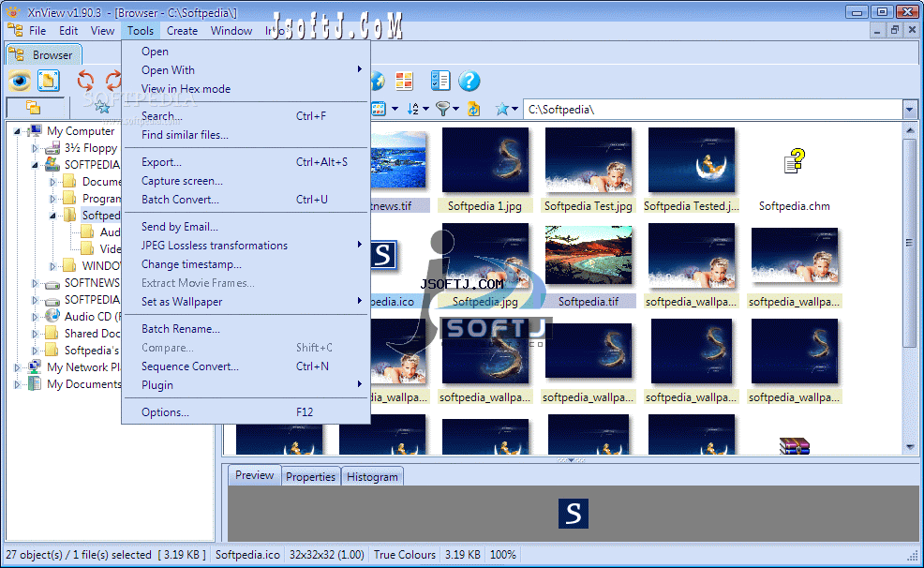The width and height of the screenshot is (924, 568).
Task: Click the thumbnail pane scroll up arrow
Action: [910, 129]
